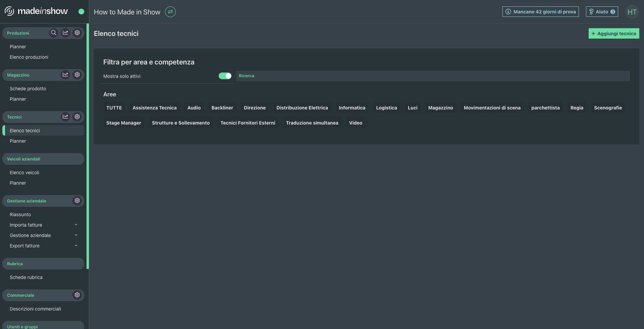Click the switch arrows icon beside title

pyautogui.click(x=170, y=12)
